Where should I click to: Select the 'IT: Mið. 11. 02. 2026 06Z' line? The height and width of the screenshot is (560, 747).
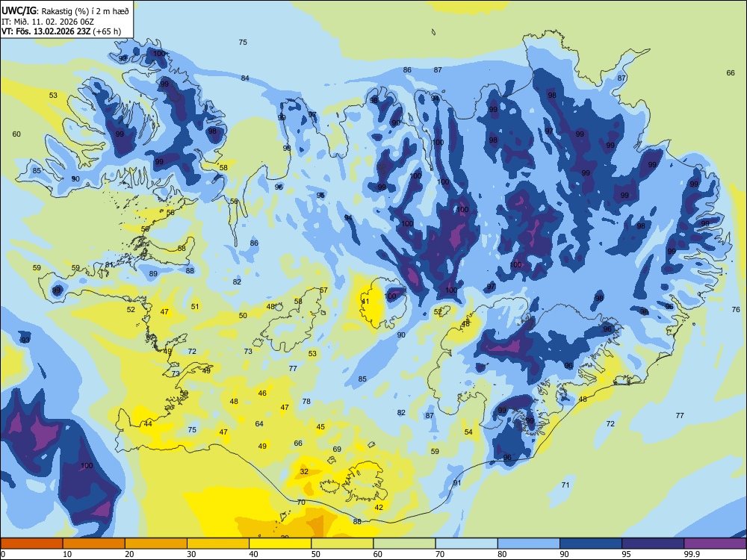tap(49, 22)
